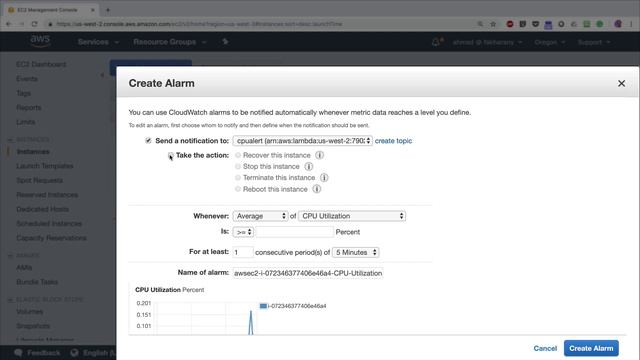Open the account user menu
The width and height of the screenshot is (640, 360).
(x=487, y=42)
